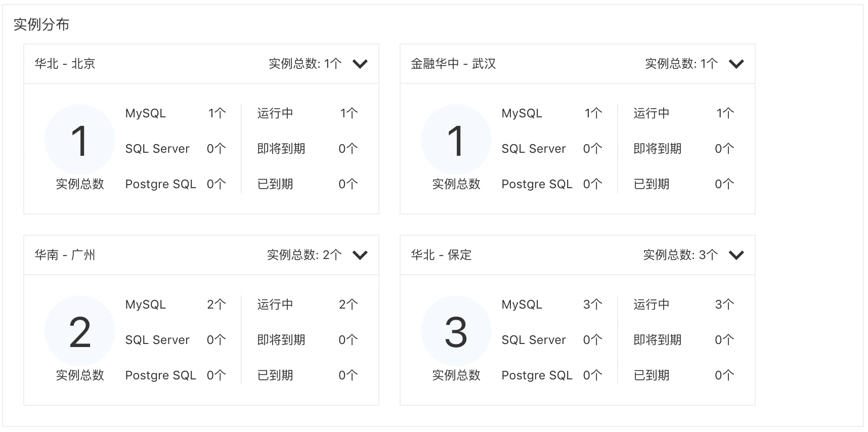Click 实例总数: 3个 in 保定 header
Screen dimensions: 868x432
[681, 255]
